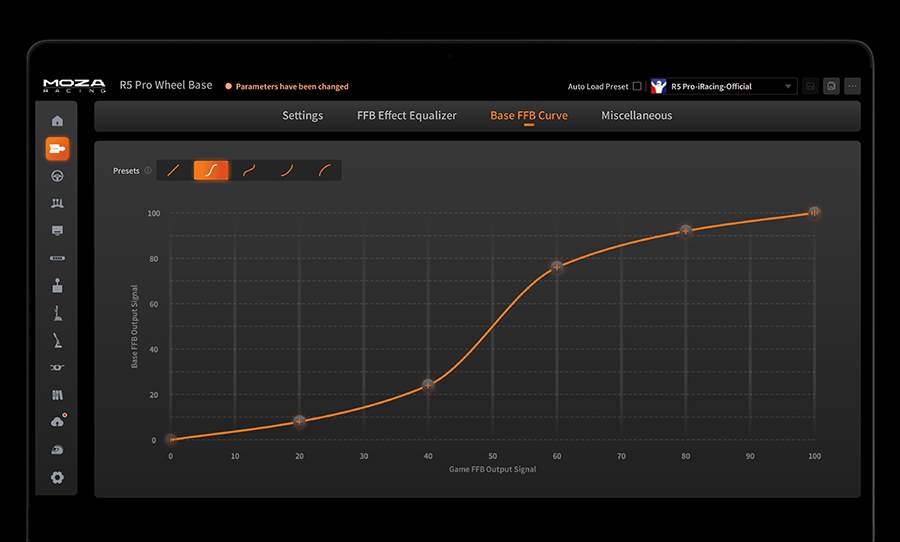This screenshot has height=542, width=900.
Task: Select the Base FFB Curve tab
Action: click(529, 115)
